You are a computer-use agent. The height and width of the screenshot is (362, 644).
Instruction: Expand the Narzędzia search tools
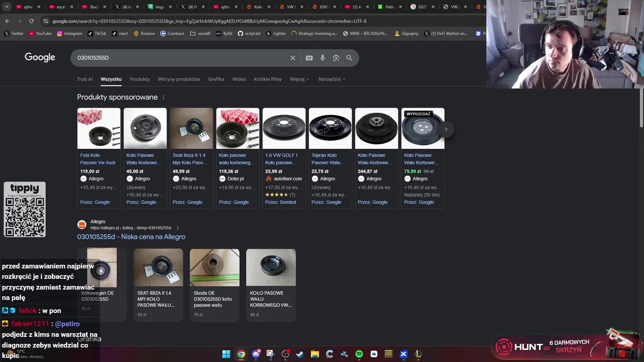tap(332, 79)
